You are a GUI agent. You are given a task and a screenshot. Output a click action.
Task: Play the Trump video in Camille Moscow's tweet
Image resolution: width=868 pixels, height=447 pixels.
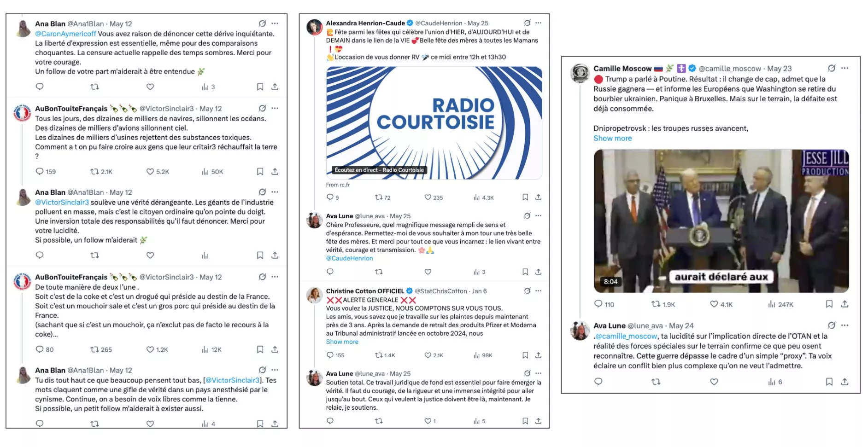721,221
